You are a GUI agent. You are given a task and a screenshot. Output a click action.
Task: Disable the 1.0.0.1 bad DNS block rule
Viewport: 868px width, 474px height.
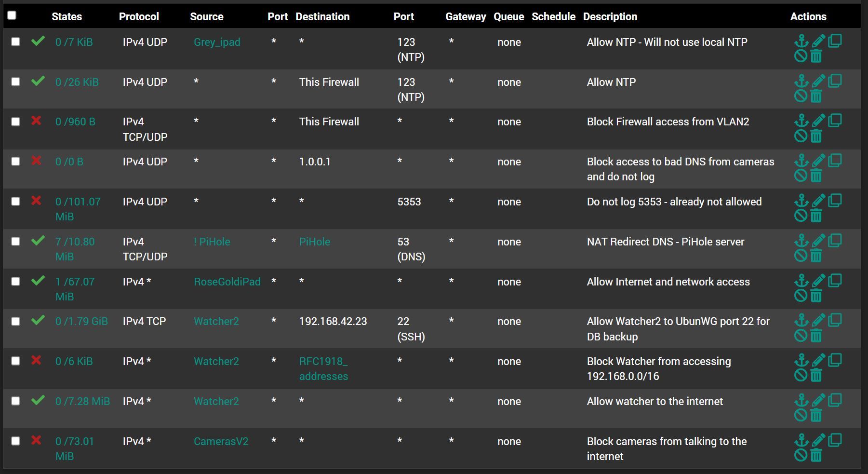[801, 176]
